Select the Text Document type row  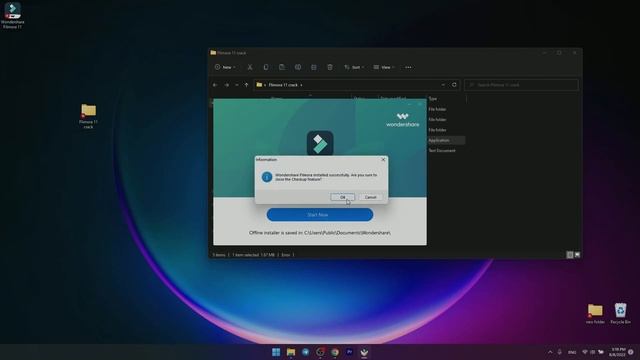point(442,151)
